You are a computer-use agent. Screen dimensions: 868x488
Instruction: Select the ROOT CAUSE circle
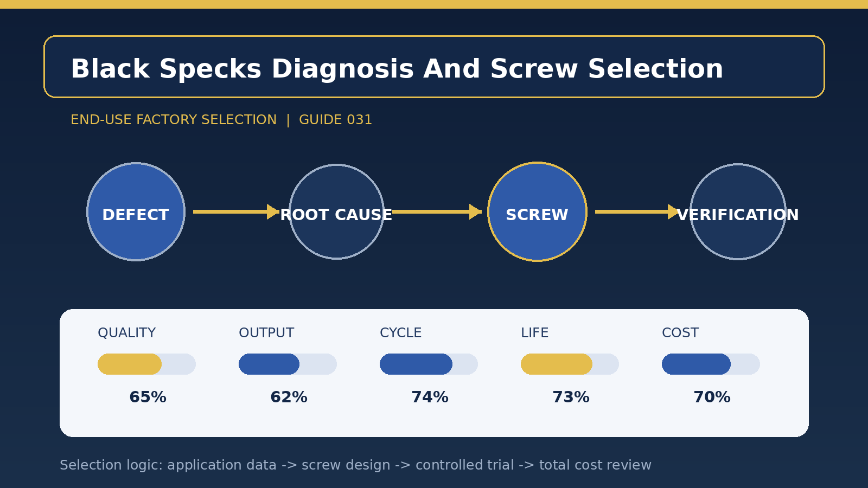click(336, 211)
